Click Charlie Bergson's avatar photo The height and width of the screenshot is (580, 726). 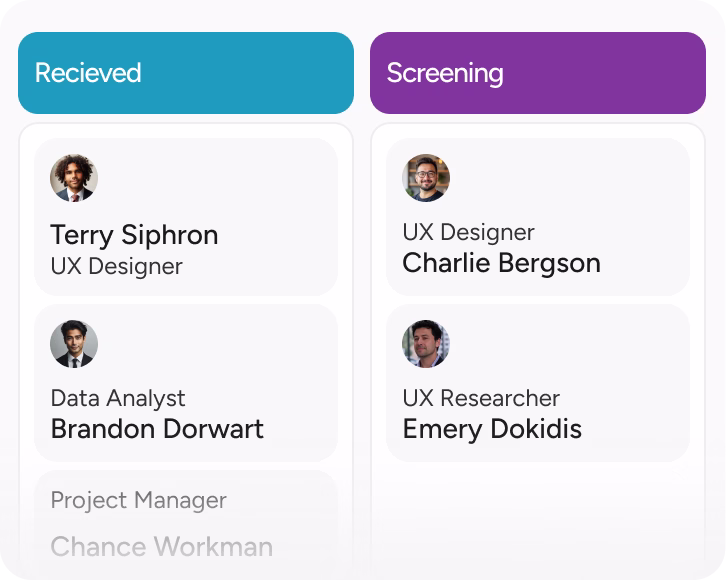(x=426, y=178)
